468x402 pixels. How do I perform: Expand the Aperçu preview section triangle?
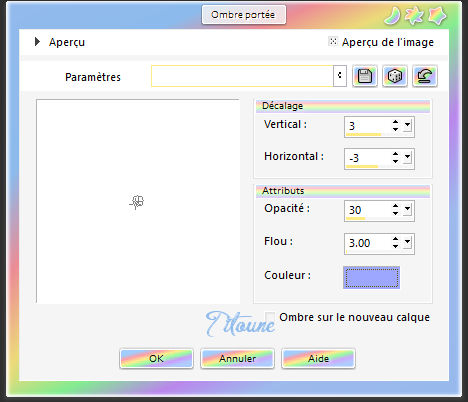pyautogui.click(x=37, y=42)
